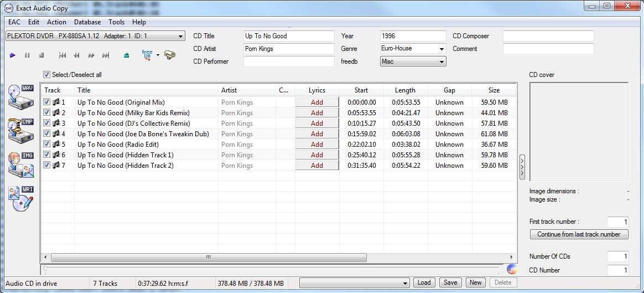Rewind with the fast-backward button
644x293 pixels.
click(x=76, y=55)
